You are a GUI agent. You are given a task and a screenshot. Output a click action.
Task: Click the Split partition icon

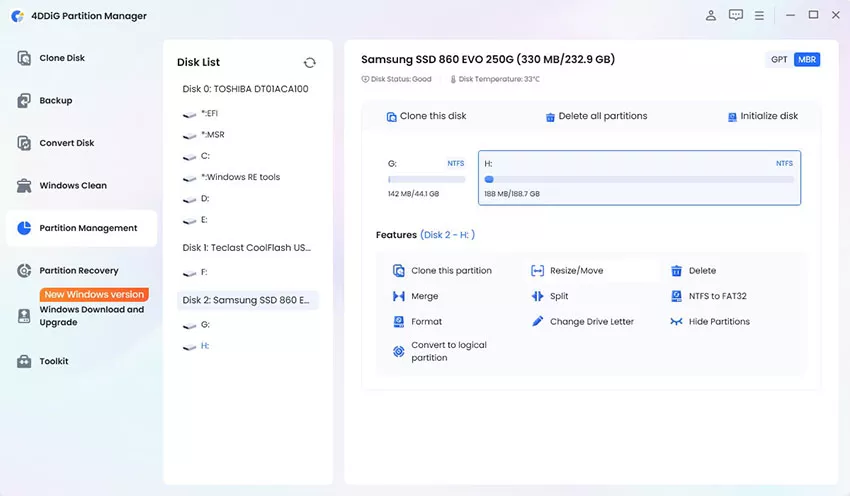point(537,296)
